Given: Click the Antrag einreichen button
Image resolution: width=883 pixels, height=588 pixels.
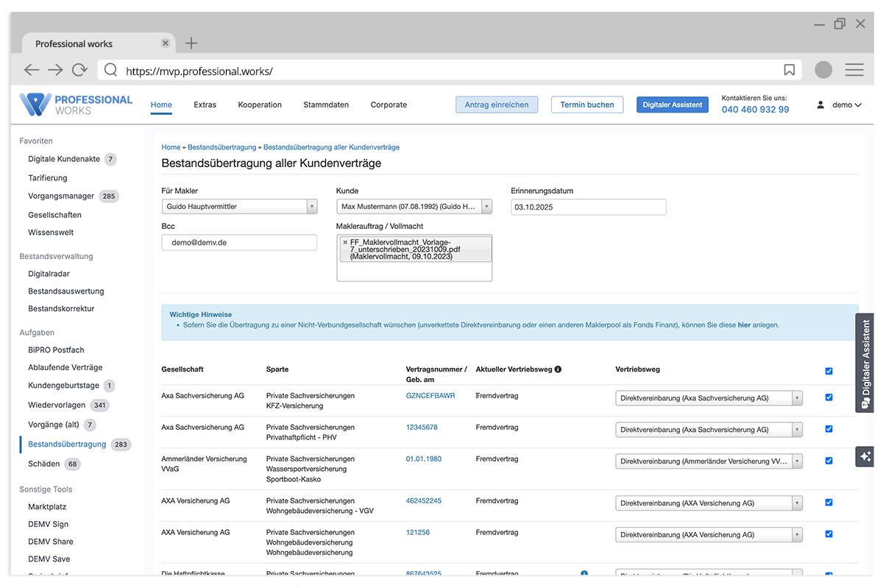Looking at the screenshot, I should click(497, 105).
